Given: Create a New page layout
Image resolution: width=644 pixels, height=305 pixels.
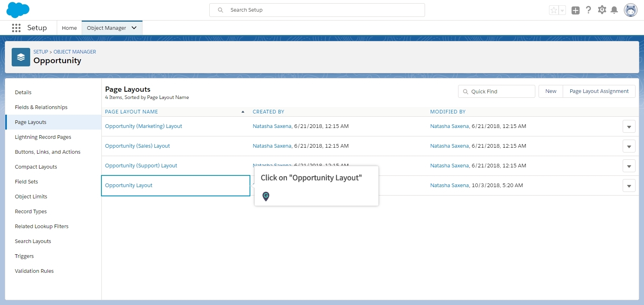Looking at the screenshot, I should pos(551,91).
